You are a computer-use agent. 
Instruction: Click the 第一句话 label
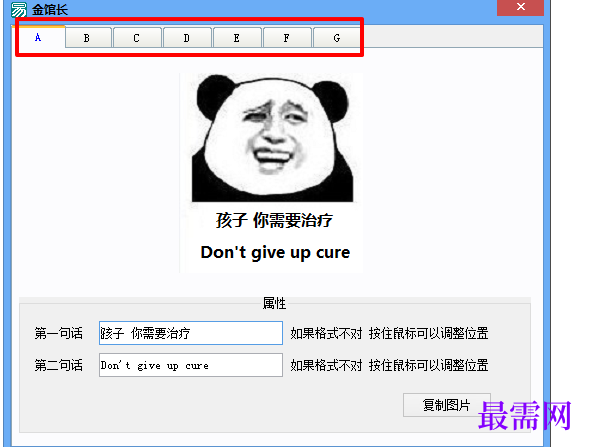point(58,333)
